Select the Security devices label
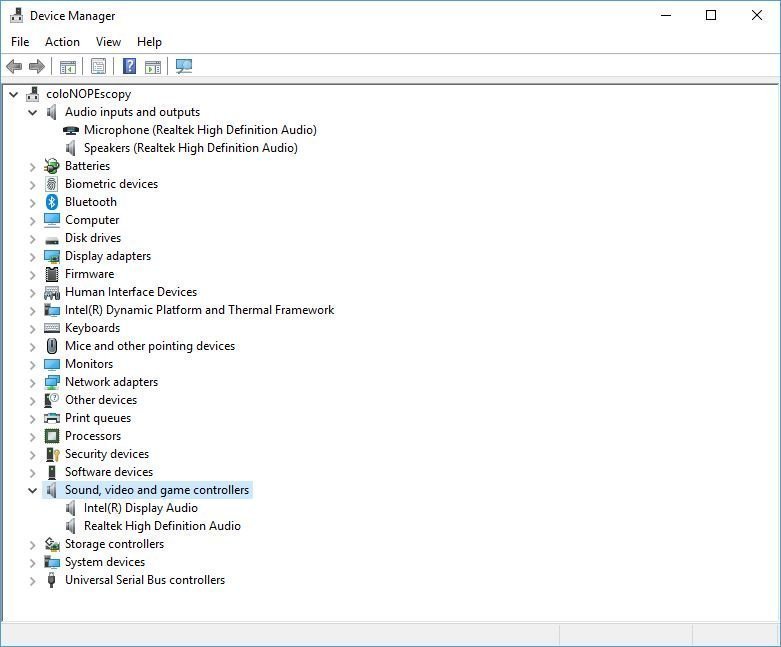 tap(107, 454)
